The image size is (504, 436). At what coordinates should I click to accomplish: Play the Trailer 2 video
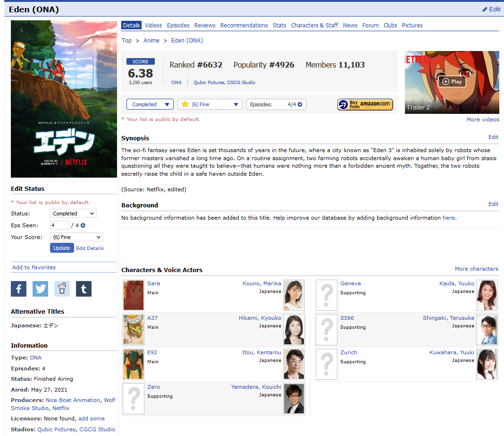pyautogui.click(x=452, y=81)
